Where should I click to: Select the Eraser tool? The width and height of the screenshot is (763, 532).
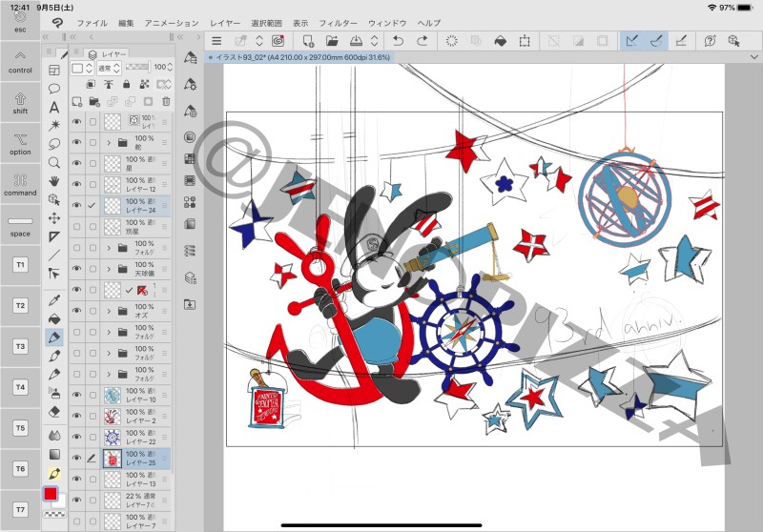[x=54, y=412]
